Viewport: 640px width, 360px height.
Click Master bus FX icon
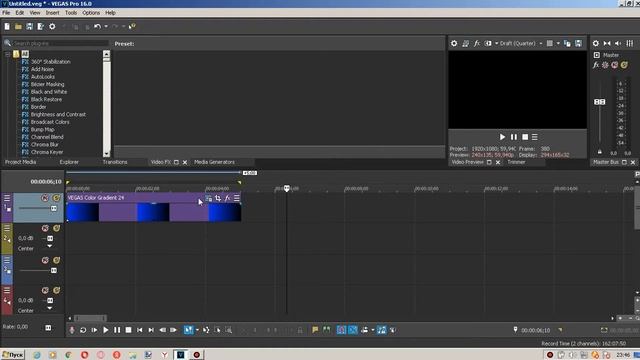[596, 65]
